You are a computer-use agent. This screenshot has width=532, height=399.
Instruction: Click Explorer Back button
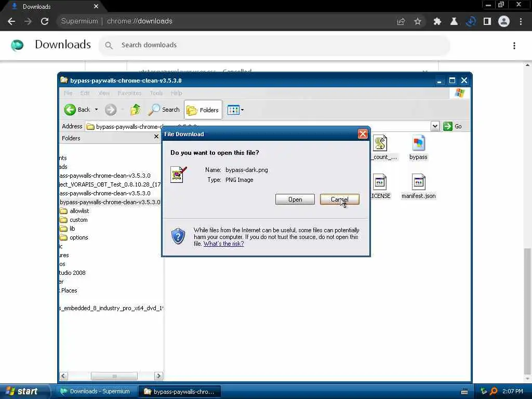pos(77,110)
